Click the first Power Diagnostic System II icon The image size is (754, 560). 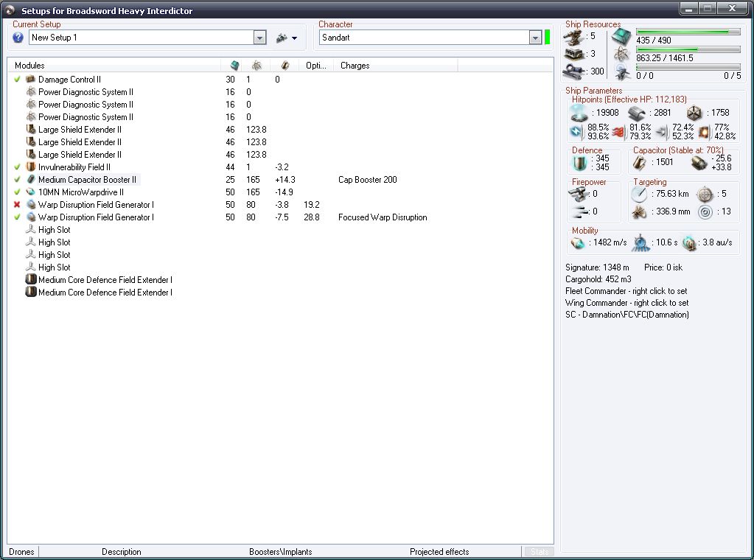tap(31, 91)
